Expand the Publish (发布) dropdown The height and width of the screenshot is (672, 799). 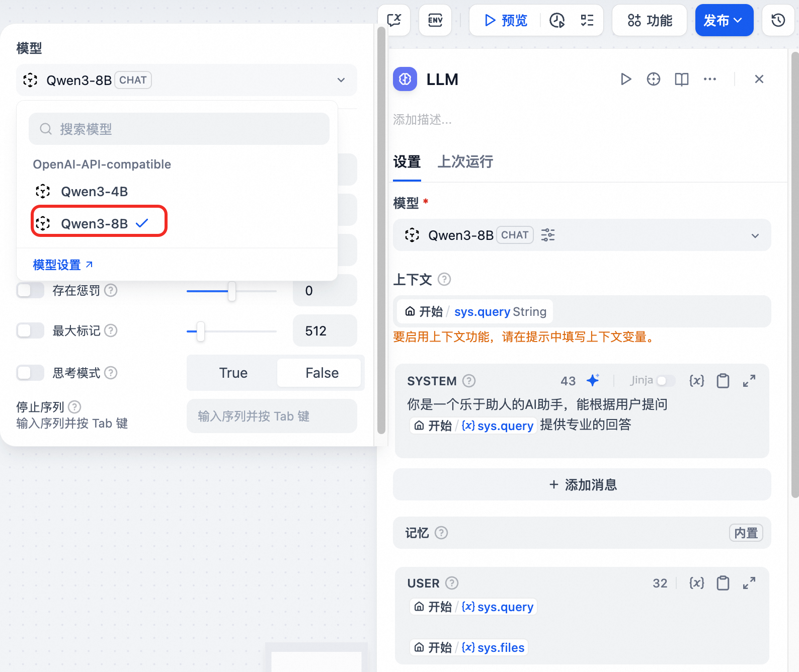(724, 20)
